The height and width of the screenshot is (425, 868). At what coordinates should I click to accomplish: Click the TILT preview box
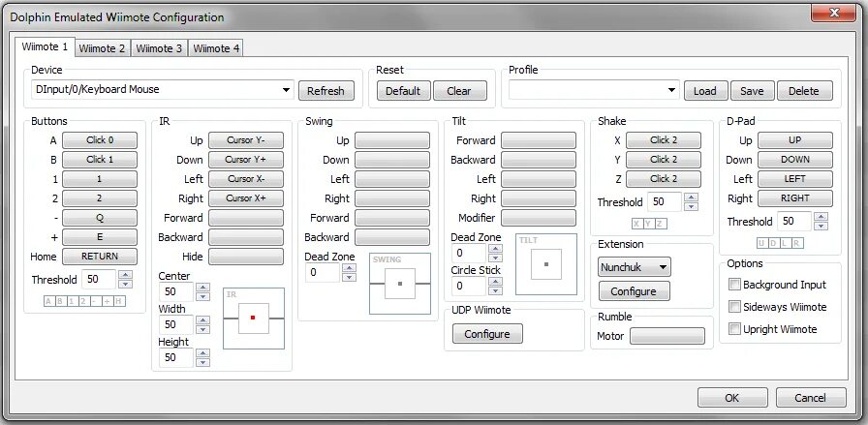pyautogui.click(x=546, y=264)
